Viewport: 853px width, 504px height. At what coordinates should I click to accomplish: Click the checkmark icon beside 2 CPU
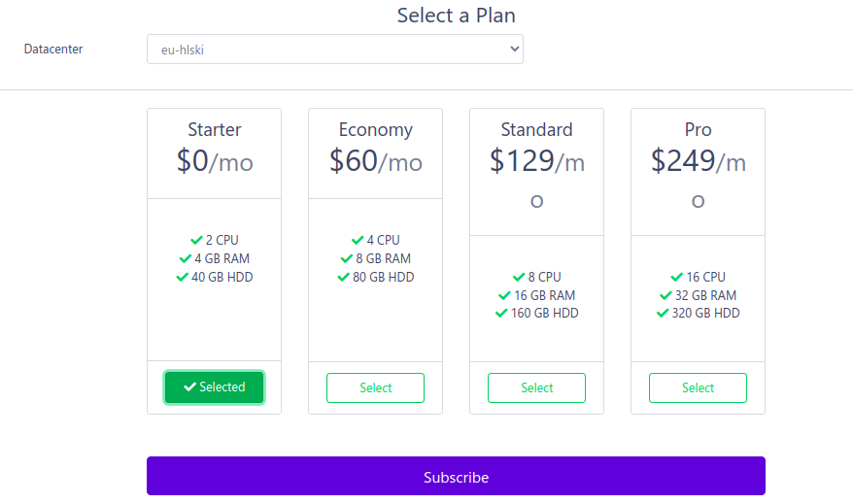point(196,240)
